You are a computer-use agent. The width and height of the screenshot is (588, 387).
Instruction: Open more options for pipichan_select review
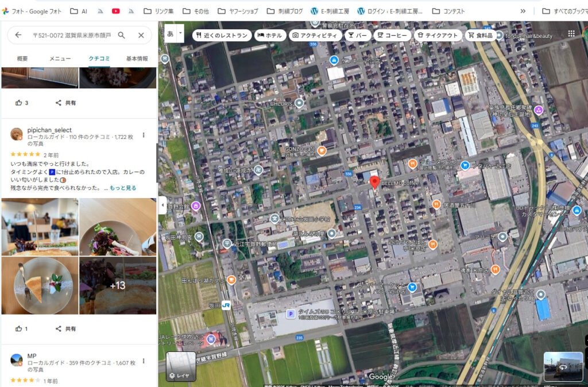click(143, 135)
